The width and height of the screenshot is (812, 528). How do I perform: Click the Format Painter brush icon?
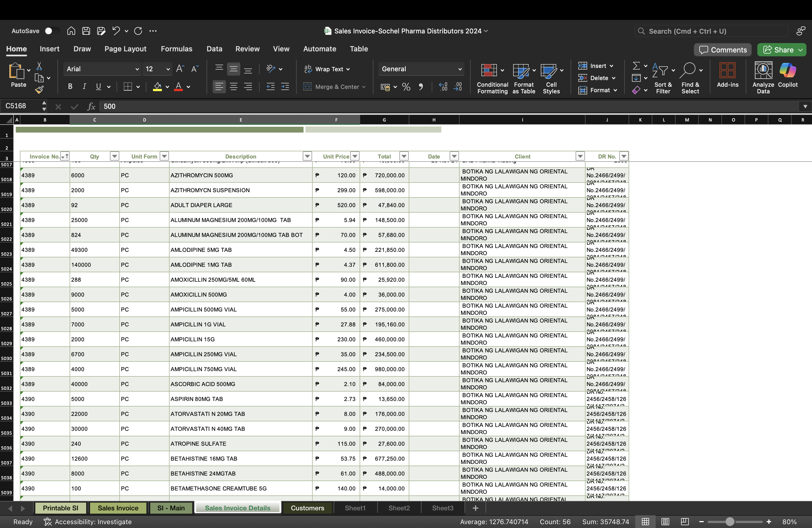(x=39, y=90)
